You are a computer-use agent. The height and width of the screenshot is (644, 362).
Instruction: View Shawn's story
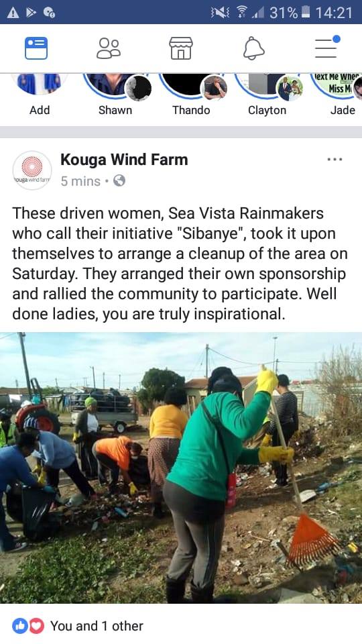(x=115, y=95)
